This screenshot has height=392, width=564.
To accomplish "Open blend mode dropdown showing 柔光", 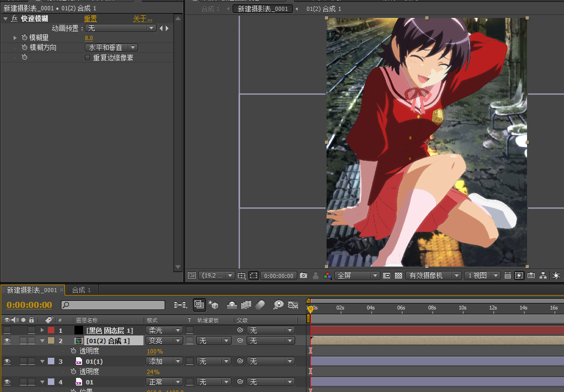I will pos(164,330).
